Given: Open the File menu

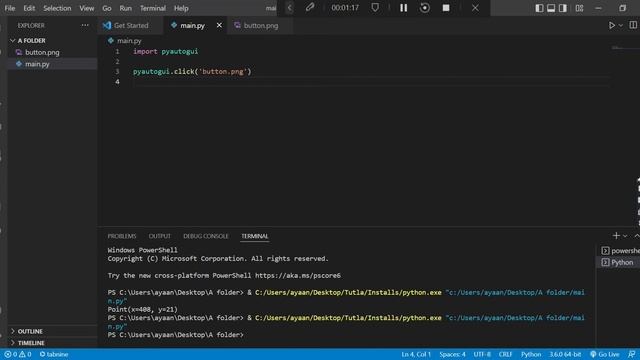Looking at the screenshot, I should pyautogui.click(x=10, y=8).
